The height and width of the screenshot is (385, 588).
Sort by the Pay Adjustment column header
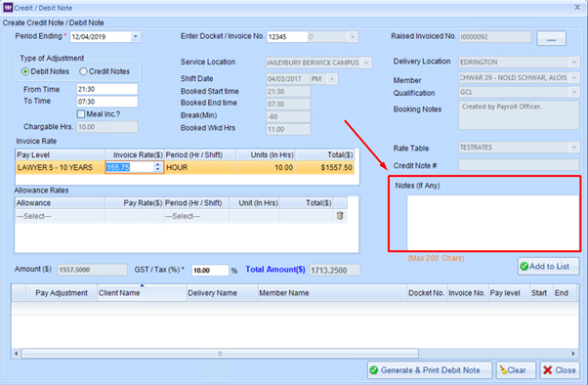[x=62, y=293]
